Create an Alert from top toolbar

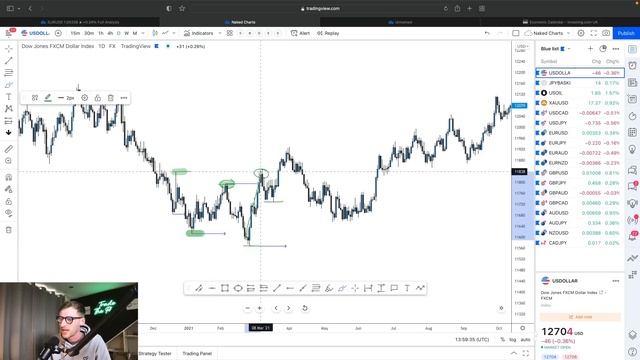[x=300, y=33]
